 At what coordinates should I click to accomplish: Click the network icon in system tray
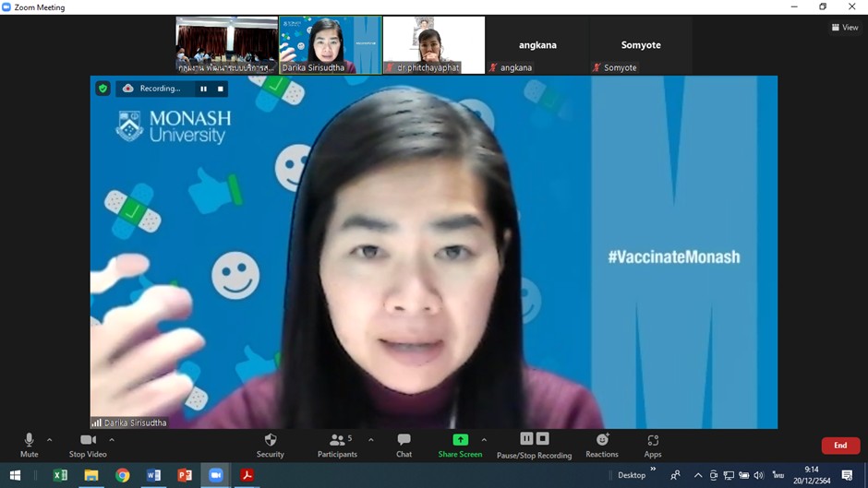tap(729, 475)
